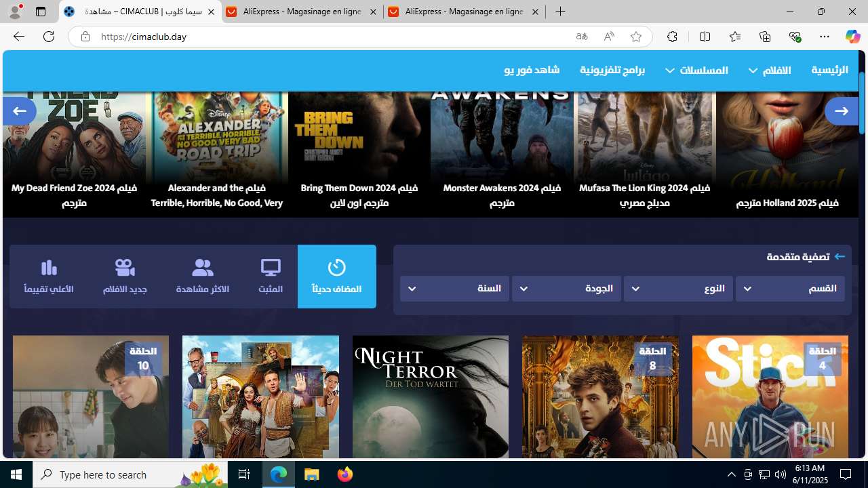Toggle Split screen view icon
Viewport: 868px width, 488px height.
[x=705, y=37]
